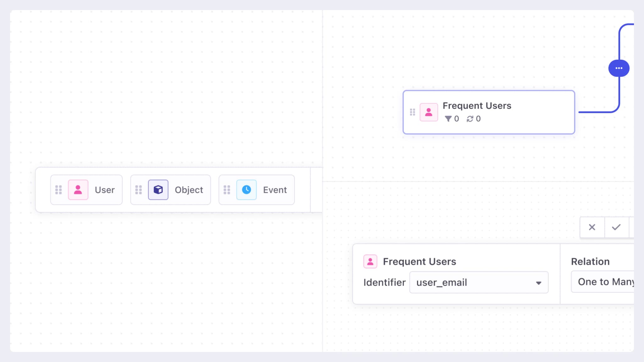Click the blue Event clock icon
Image resolution: width=644 pixels, height=362 pixels.
[x=246, y=190]
